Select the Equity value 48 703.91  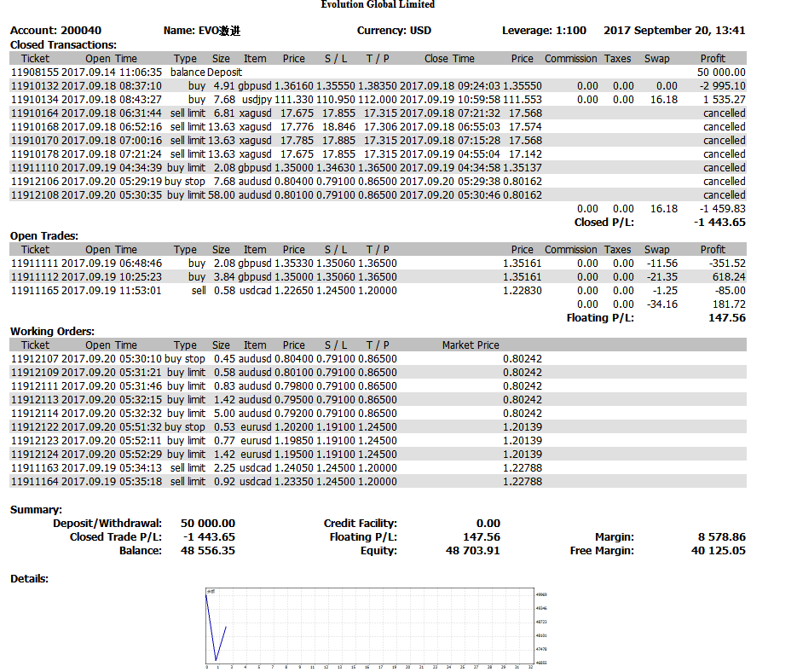(473, 551)
